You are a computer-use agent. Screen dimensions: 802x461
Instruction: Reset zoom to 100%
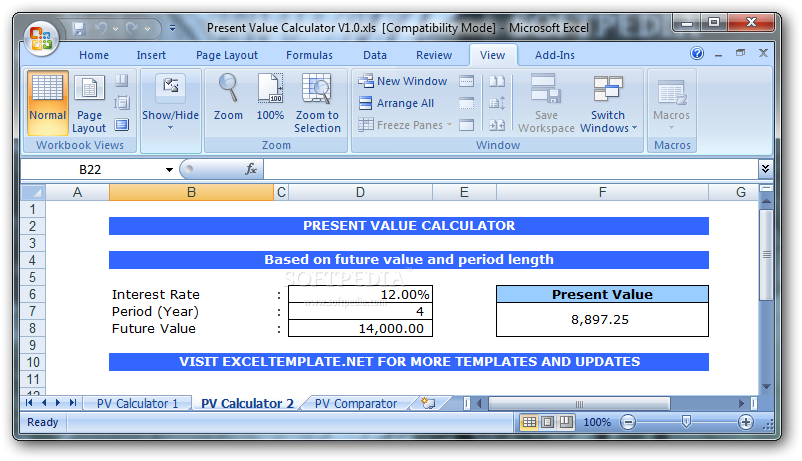pyautogui.click(x=270, y=97)
